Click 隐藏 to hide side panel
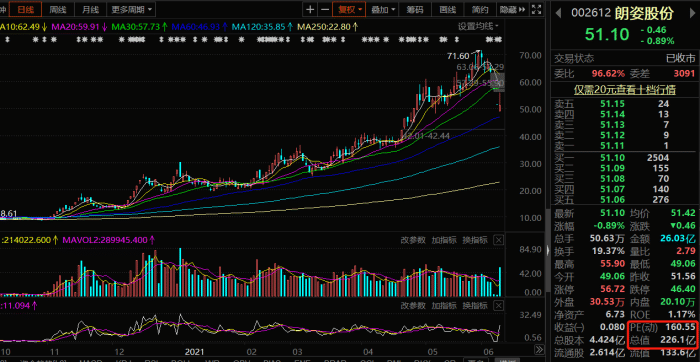Viewport: 700px width, 362px height. pyautogui.click(x=512, y=9)
